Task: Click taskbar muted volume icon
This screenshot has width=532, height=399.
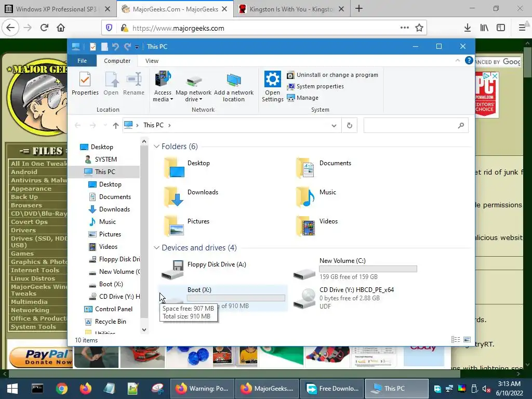Action: (486, 389)
